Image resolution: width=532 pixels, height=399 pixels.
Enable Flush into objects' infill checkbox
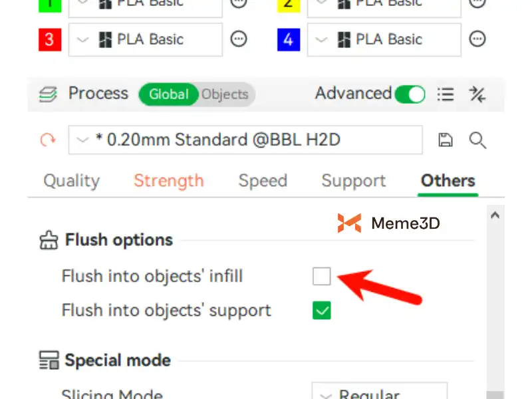point(322,276)
